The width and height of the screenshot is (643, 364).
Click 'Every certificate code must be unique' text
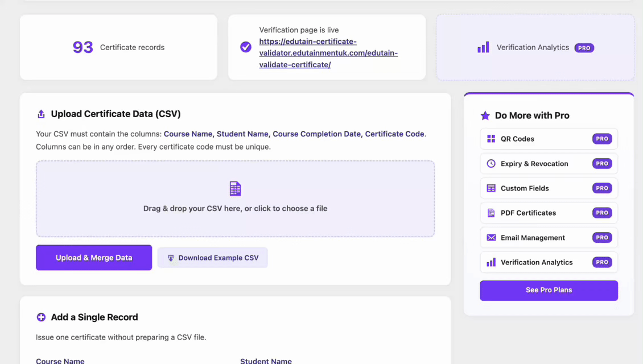pyautogui.click(x=204, y=147)
